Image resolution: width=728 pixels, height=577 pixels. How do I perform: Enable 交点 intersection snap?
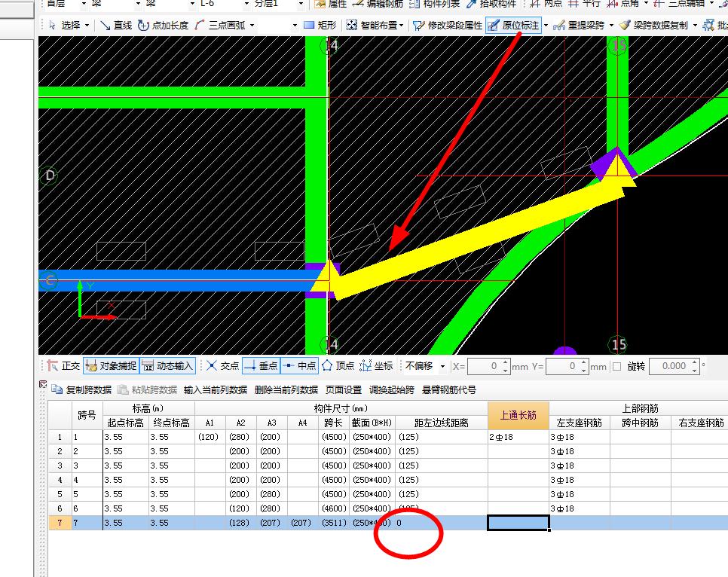coord(223,366)
